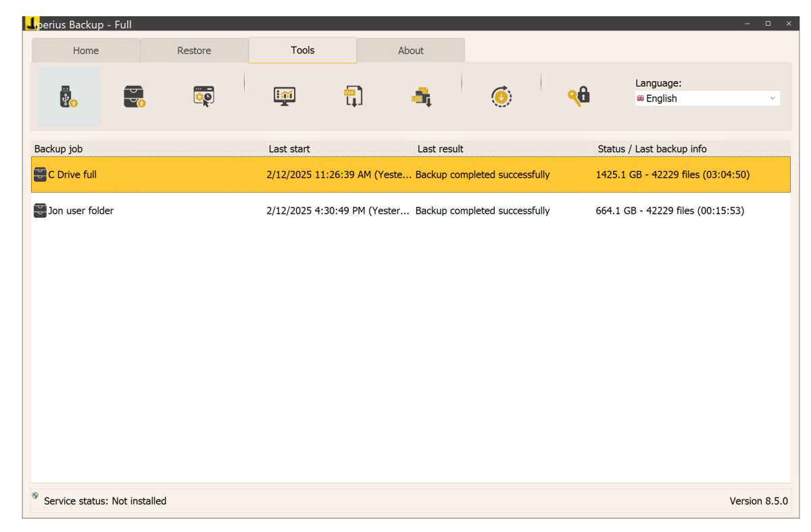Click the Jon user folder job icon
The image size is (811, 532).
[x=40, y=211]
